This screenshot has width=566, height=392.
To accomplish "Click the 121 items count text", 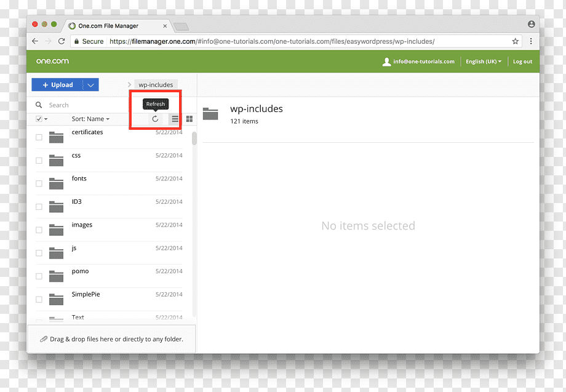I will pos(244,121).
